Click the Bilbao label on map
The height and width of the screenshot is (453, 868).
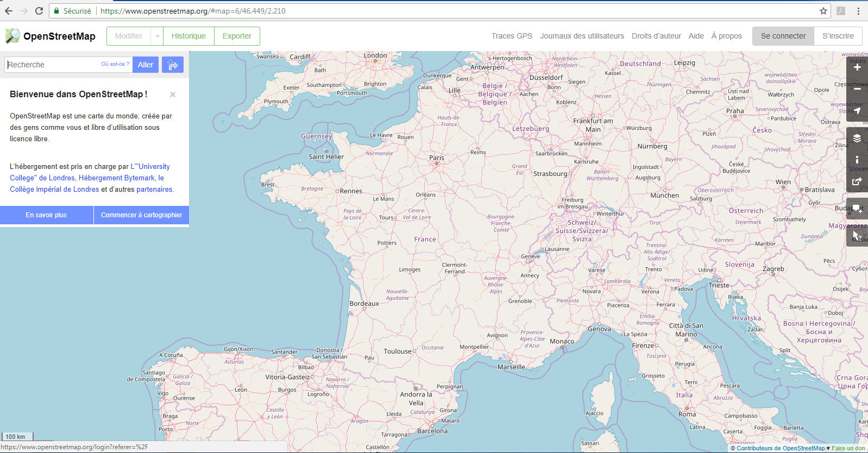click(x=306, y=367)
